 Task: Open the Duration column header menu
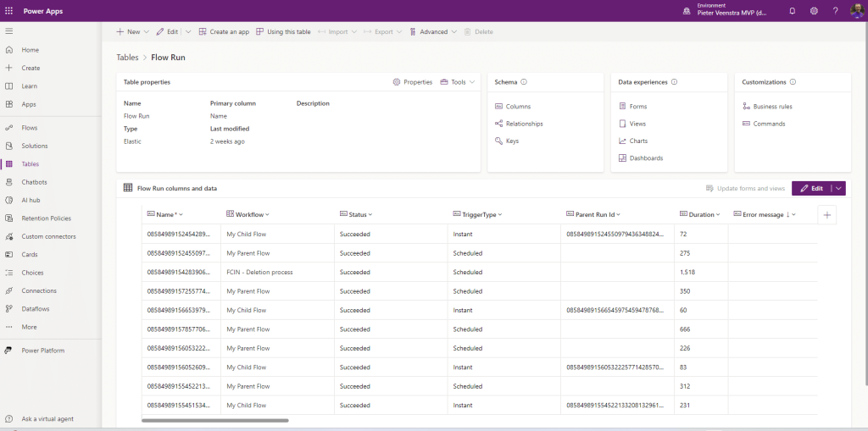700,215
